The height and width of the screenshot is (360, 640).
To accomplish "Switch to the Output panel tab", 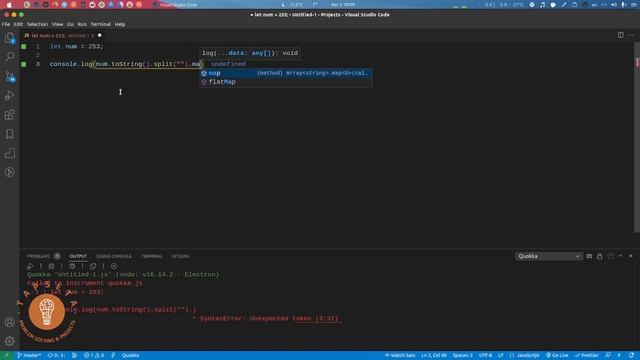I will [x=78, y=256].
